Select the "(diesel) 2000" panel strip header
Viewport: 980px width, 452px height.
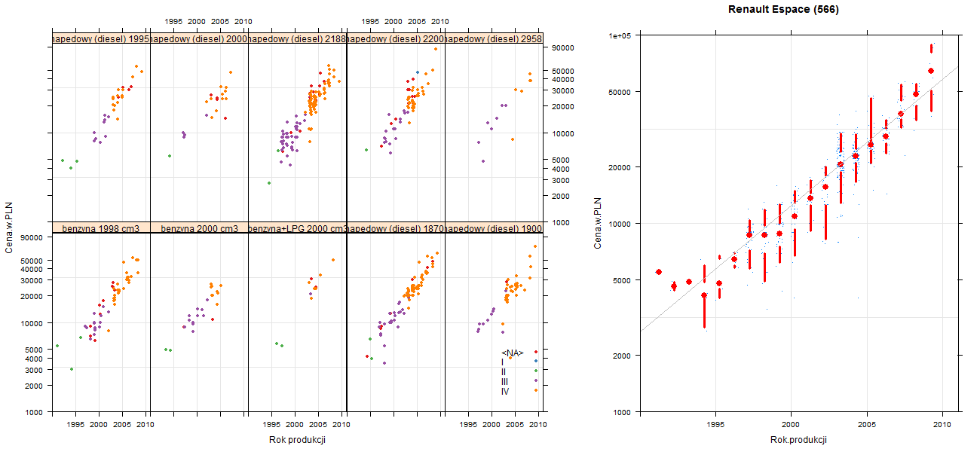pos(199,38)
